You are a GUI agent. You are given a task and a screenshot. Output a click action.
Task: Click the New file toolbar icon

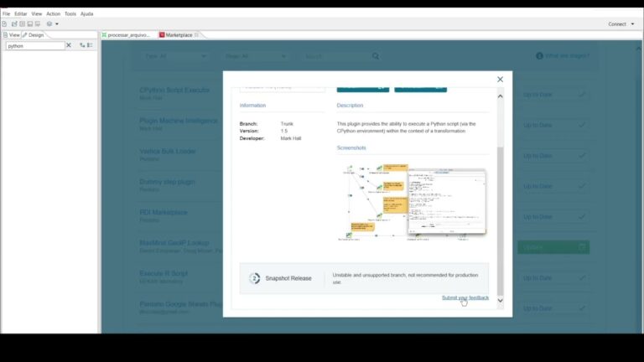pos(4,23)
